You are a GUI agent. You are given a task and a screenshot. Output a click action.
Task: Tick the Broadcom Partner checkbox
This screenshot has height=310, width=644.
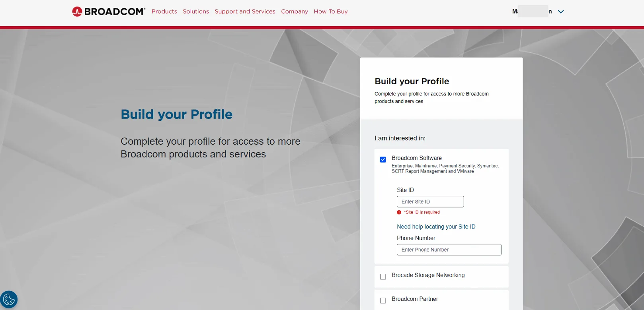(383, 300)
